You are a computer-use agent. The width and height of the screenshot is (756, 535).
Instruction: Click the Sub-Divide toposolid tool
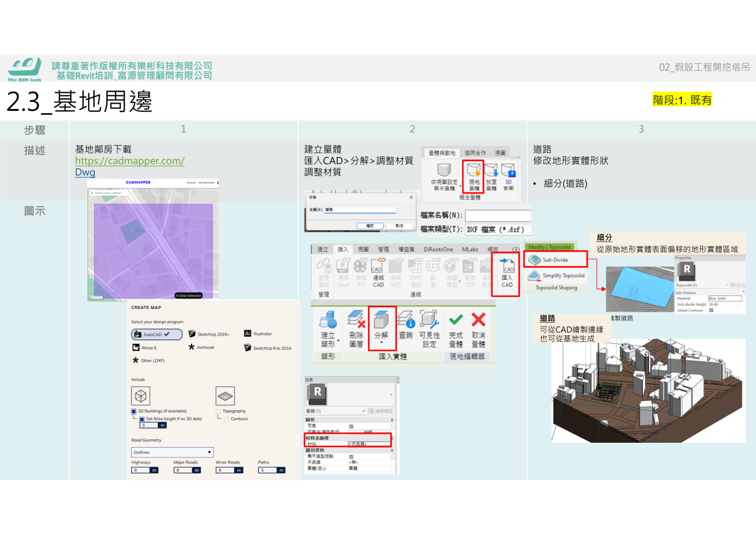pos(555,260)
